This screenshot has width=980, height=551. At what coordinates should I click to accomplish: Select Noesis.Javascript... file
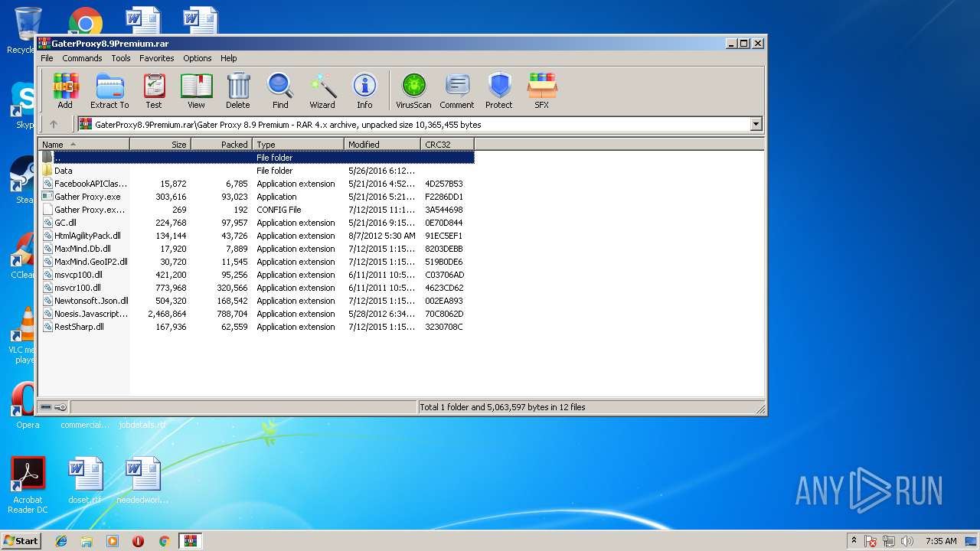256,314
